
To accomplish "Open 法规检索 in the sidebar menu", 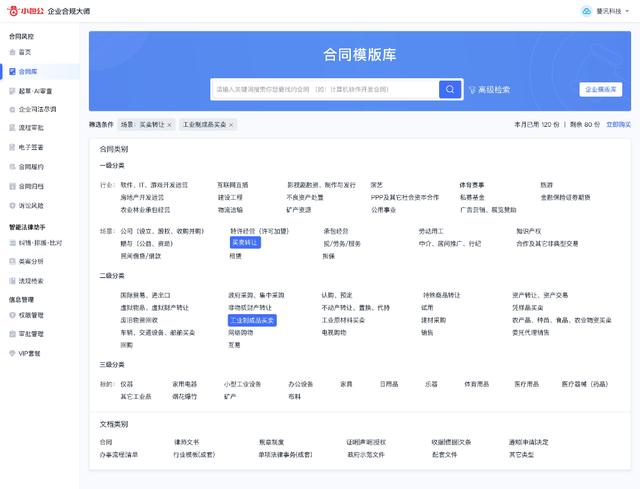I will 31,281.
